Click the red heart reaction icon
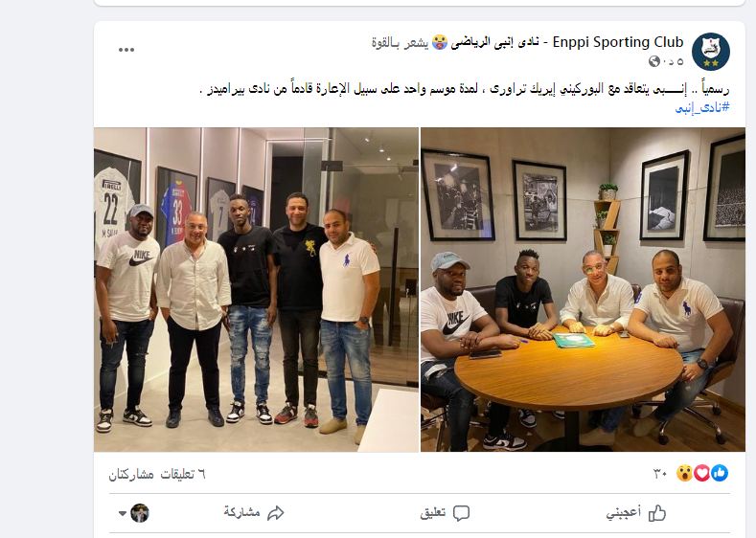Viewport: 756px width, 538px height. pyautogui.click(x=702, y=474)
